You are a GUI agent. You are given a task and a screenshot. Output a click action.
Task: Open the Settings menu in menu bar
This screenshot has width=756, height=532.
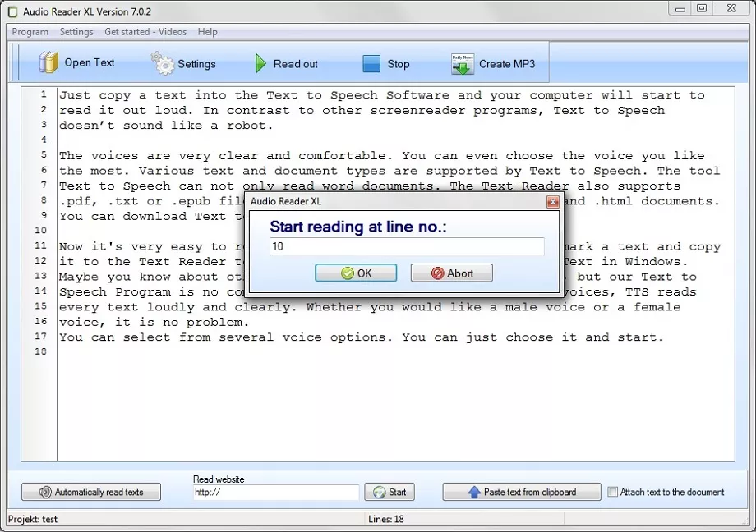76,32
